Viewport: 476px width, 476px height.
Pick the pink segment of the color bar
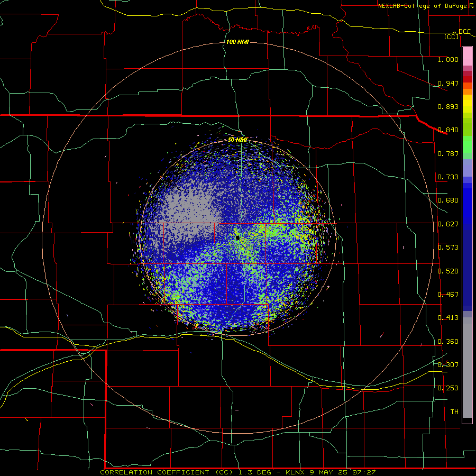467,57
